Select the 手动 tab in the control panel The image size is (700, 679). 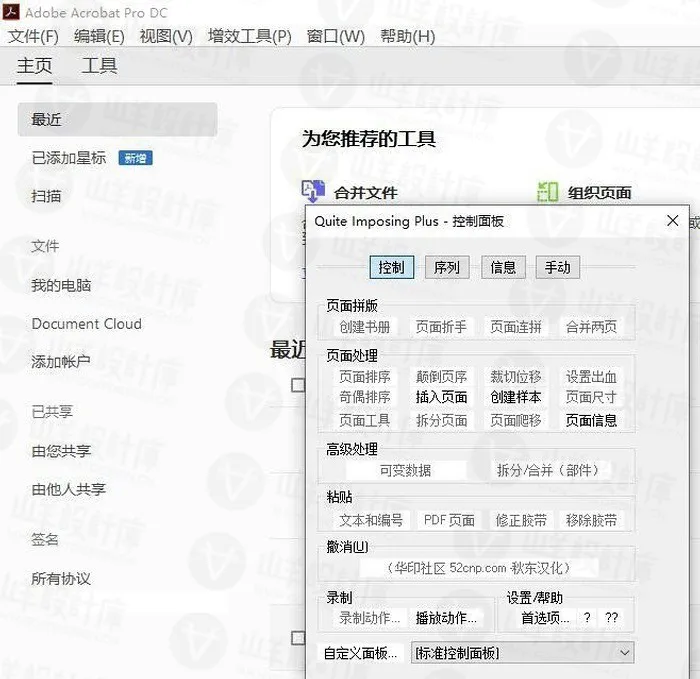point(557,267)
